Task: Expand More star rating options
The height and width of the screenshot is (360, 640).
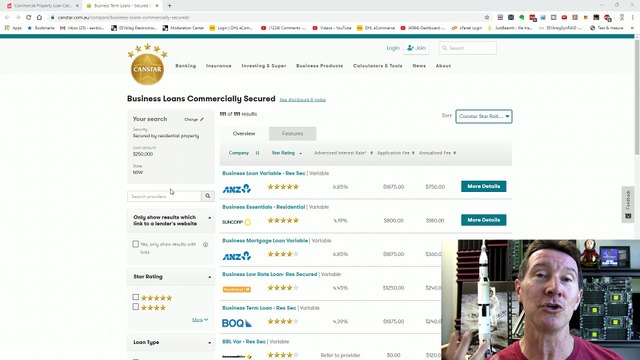Action: tap(200, 320)
